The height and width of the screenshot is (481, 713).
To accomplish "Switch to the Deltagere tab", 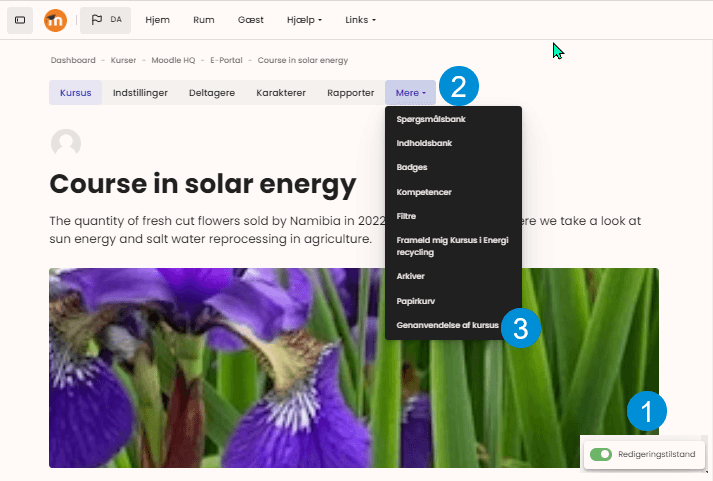I will tap(212, 93).
